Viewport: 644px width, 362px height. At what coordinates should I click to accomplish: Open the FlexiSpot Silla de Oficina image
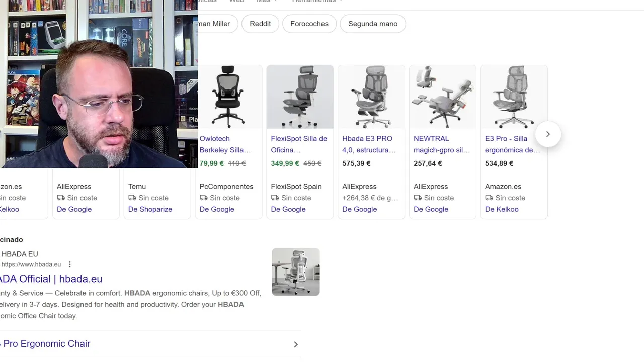[300, 97]
